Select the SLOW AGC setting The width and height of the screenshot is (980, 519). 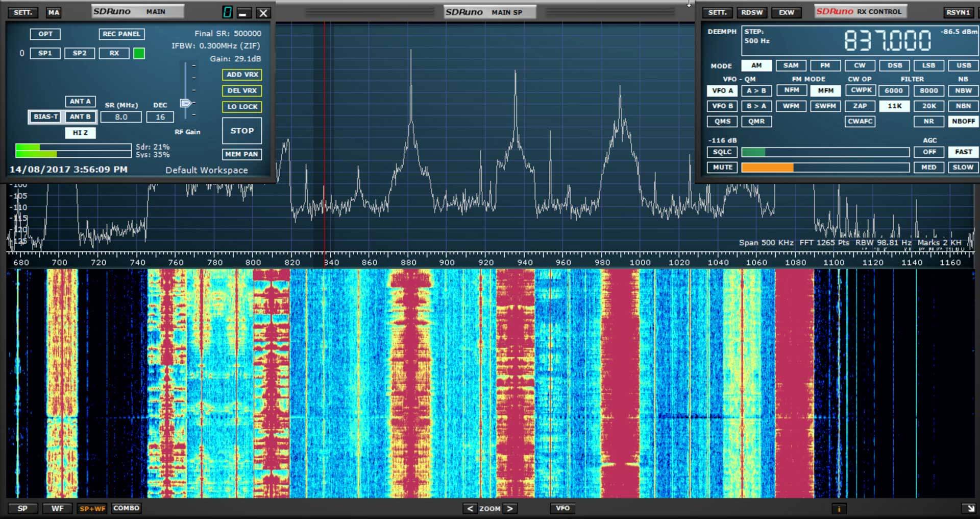point(963,167)
